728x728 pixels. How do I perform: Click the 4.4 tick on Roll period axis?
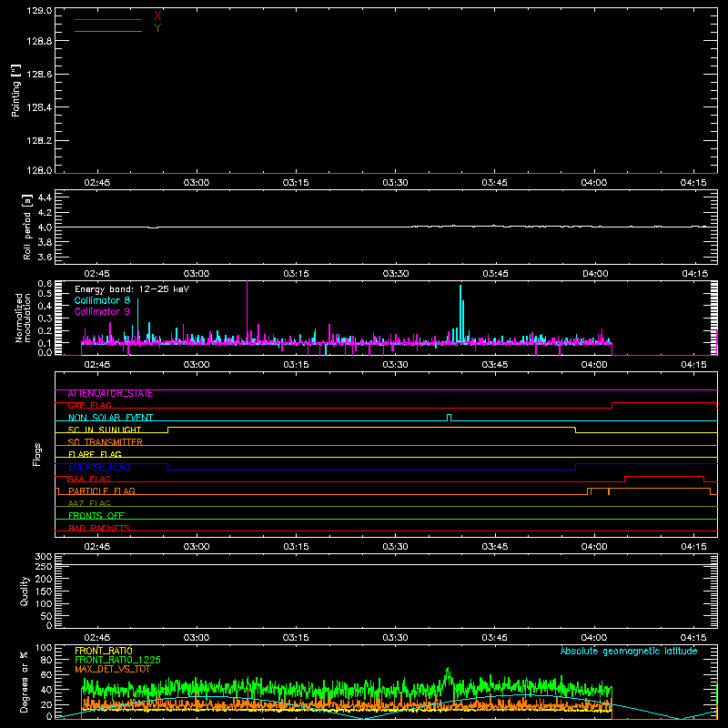tap(45, 197)
